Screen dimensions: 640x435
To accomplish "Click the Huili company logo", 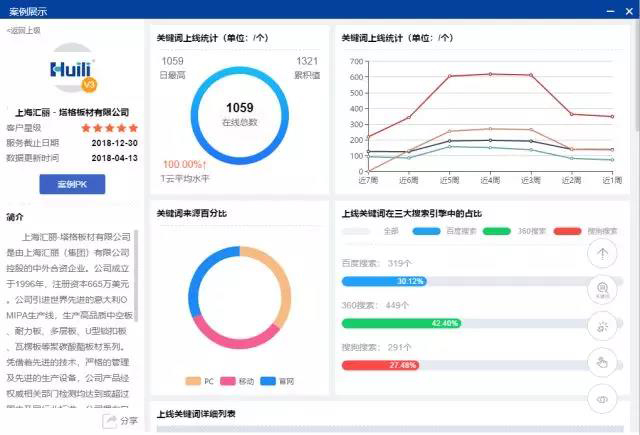I will [74, 71].
